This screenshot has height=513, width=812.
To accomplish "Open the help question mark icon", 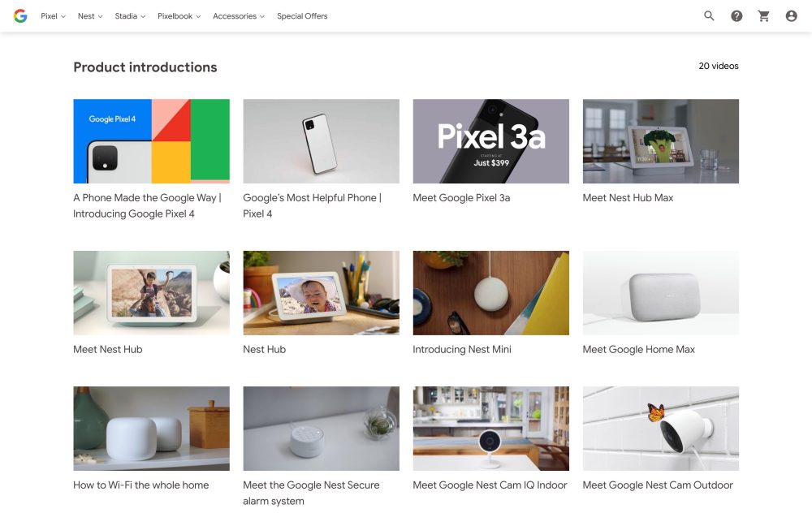I will coord(736,16).
